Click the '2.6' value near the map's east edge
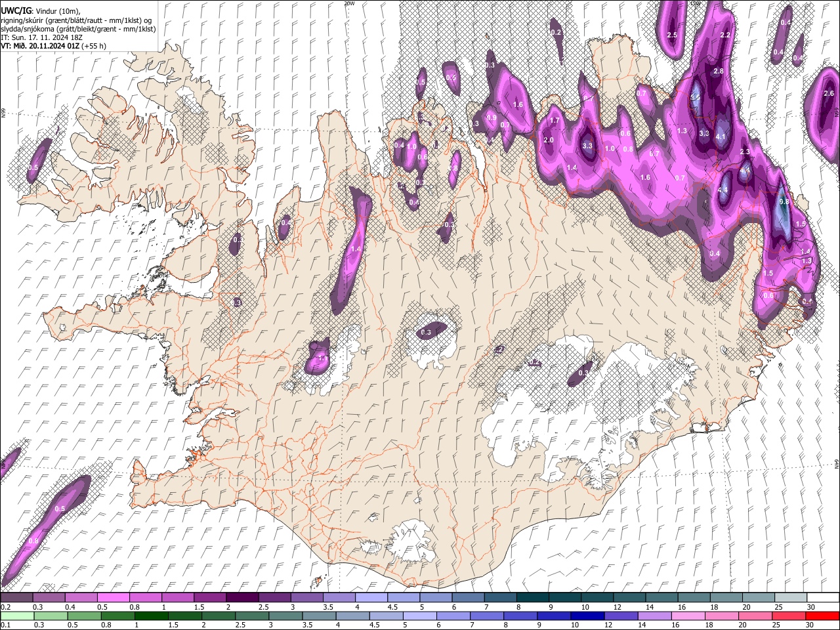 [829, 94]
